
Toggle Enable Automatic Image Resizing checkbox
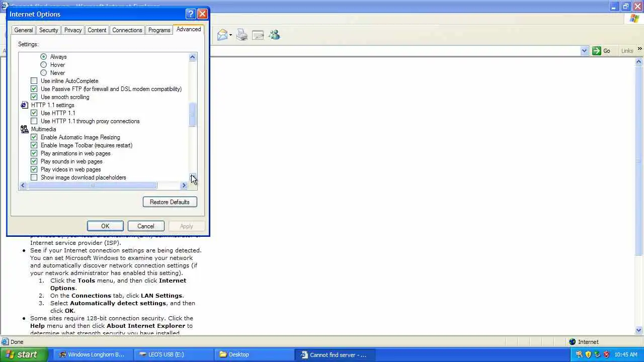pos(34,137)
